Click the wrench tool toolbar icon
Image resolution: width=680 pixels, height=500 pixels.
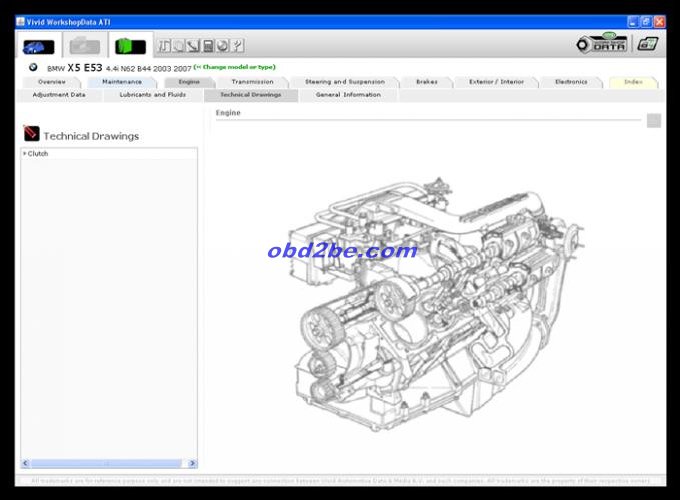(193, 46)
